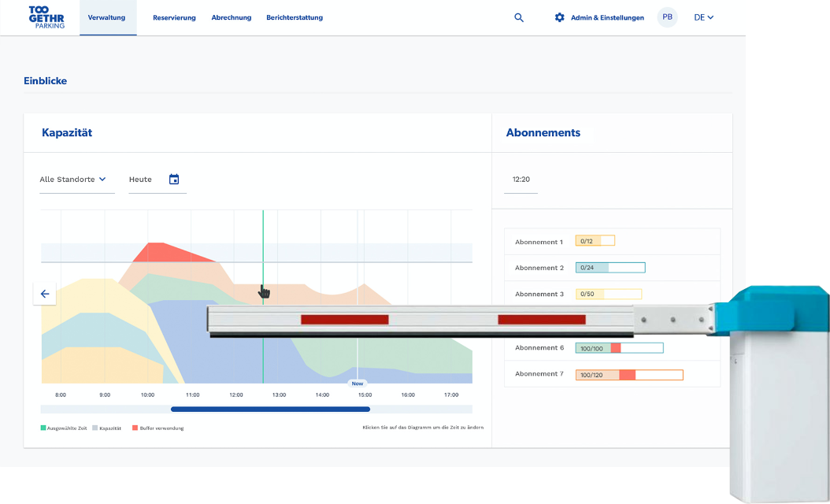Click the 10:00 axis label

148,395
